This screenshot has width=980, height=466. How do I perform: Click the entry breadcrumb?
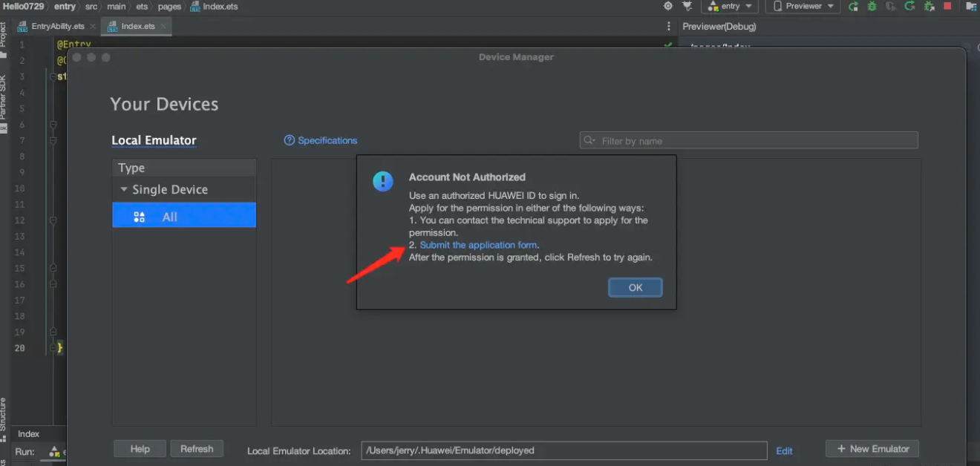(65, 6)
